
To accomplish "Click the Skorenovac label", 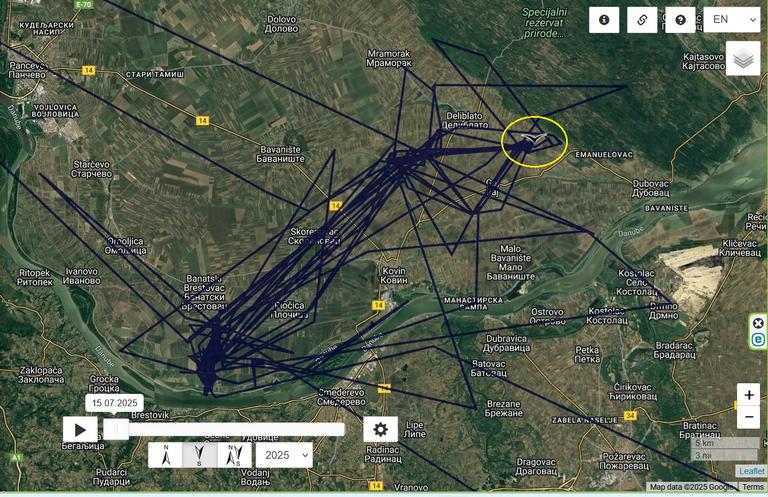I will tap(313, 236).
